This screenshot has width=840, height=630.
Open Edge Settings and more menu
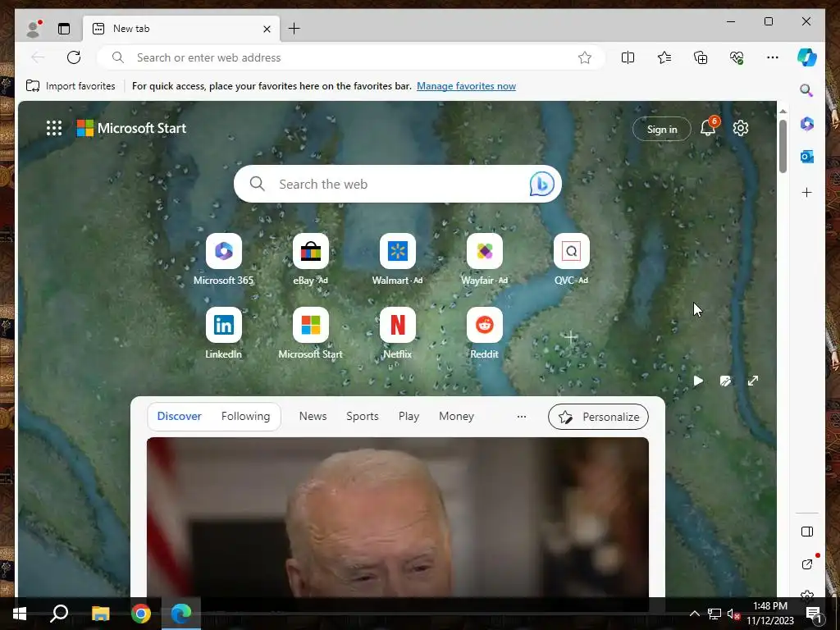(773, 57)
